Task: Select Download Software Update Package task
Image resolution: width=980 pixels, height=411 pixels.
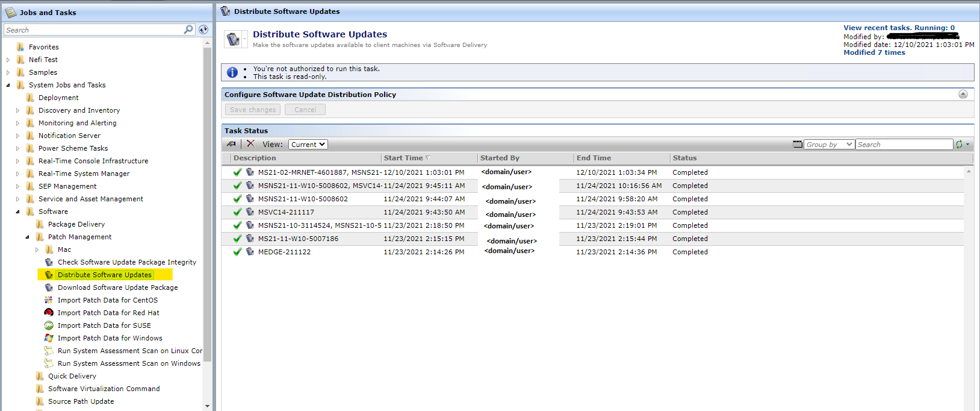Action: tap(117, 287)
